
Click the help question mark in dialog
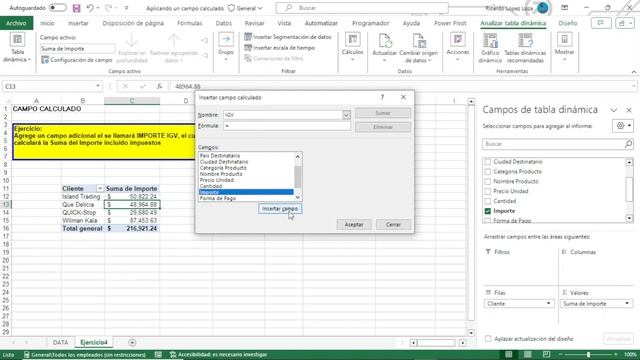[x=382, y=97]
